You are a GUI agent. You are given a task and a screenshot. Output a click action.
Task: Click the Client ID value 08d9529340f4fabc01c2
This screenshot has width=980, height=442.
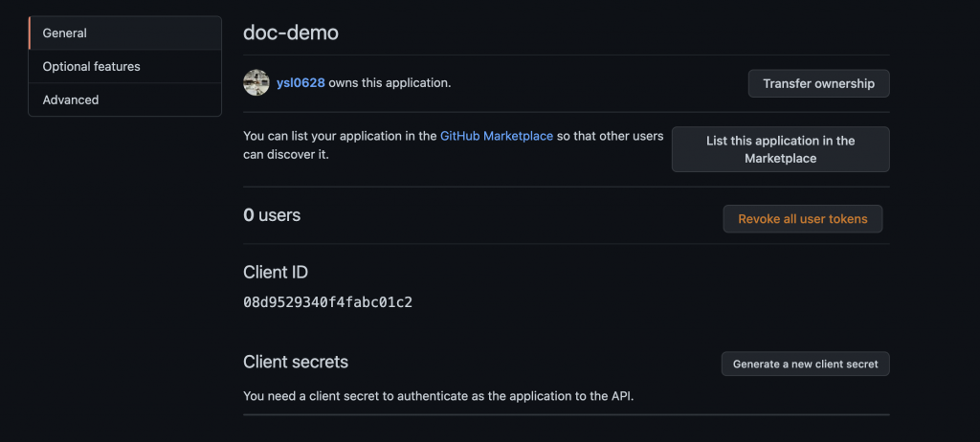327,302
